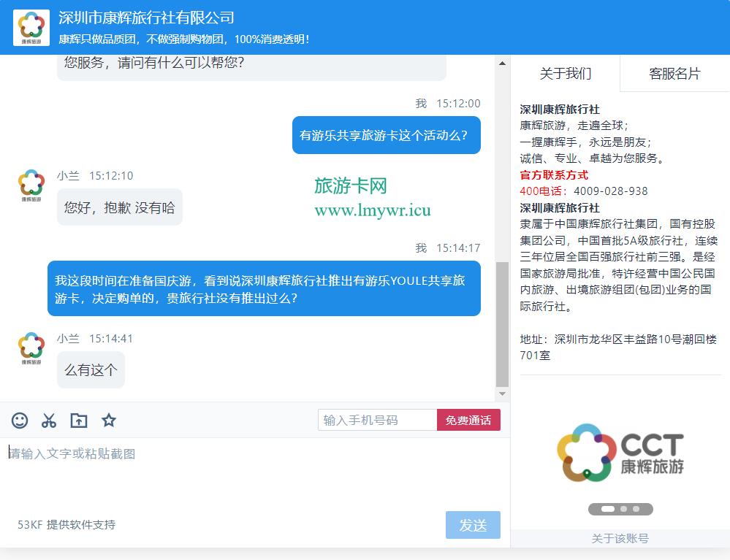Open the emoji picker
This screenshot has height=560, width=730.
point(19,421)
